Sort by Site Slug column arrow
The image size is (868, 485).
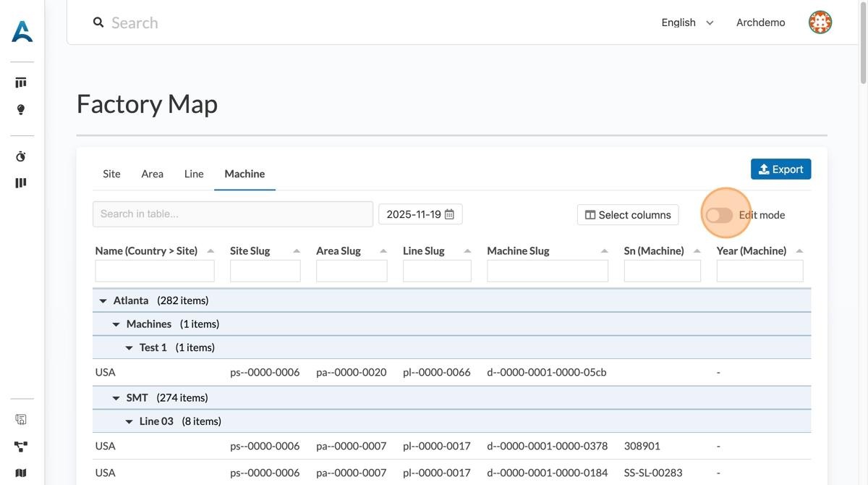(x=297, y=251)
